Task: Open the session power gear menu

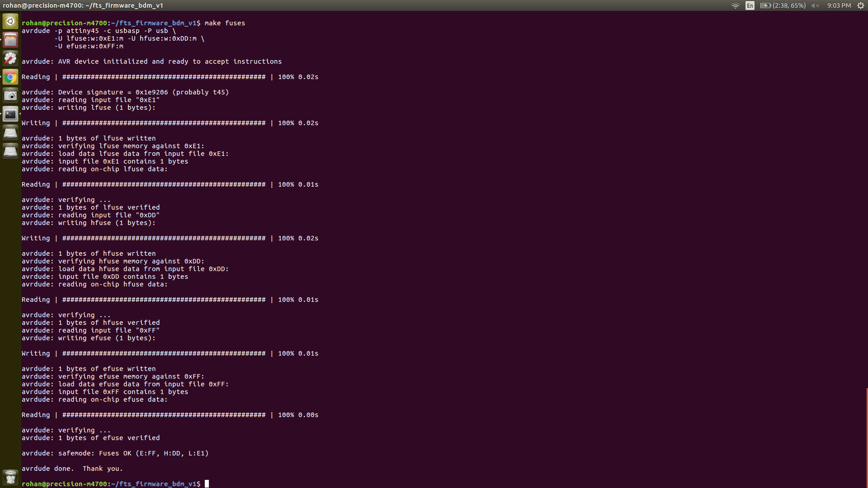Action: pos(861,5)
